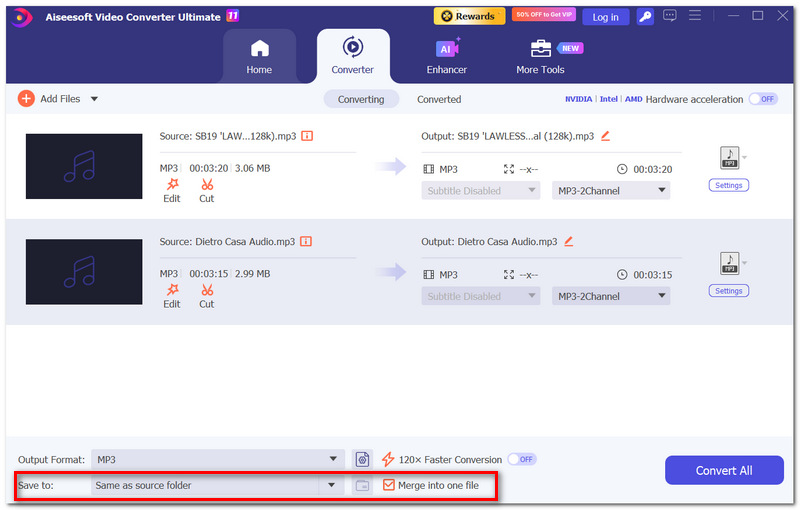Rename SB19 output with pencil icon
800x510 pixels.
coord(606,136)
